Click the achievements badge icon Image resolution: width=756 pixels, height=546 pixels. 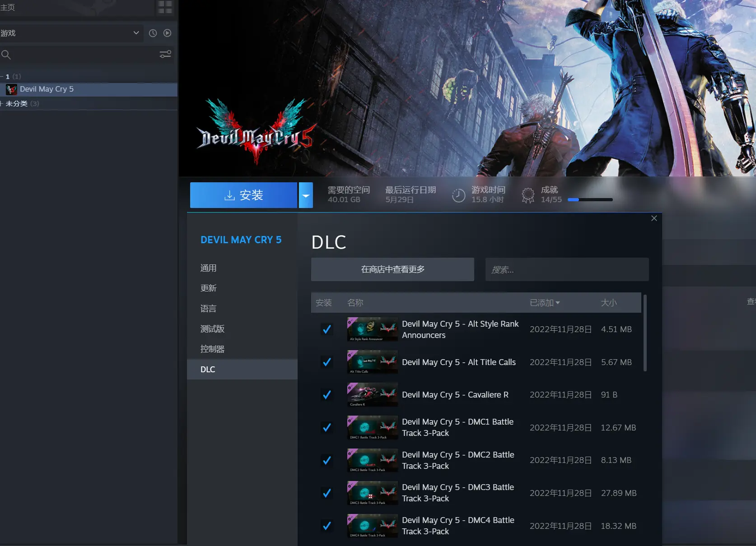(528, 195)
